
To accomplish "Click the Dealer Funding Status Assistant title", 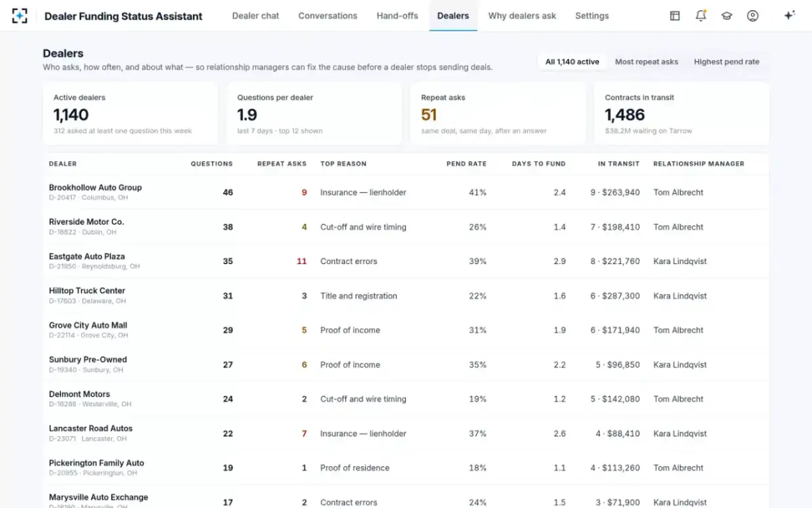I will point(123,16).
